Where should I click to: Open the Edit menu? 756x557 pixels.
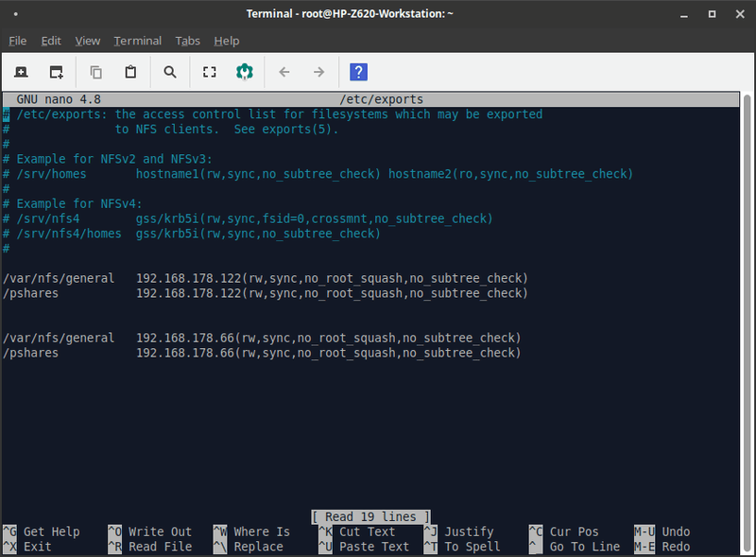coord(51,41)
